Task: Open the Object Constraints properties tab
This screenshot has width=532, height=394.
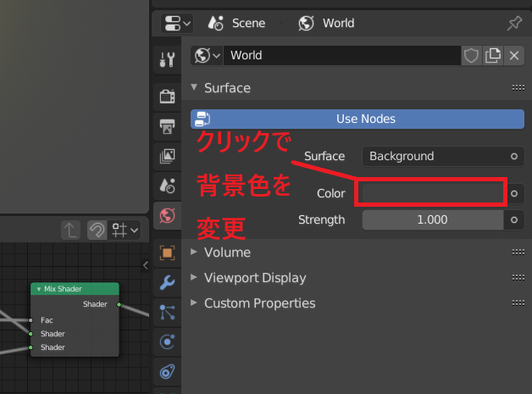Action: (x=167, y=372)
